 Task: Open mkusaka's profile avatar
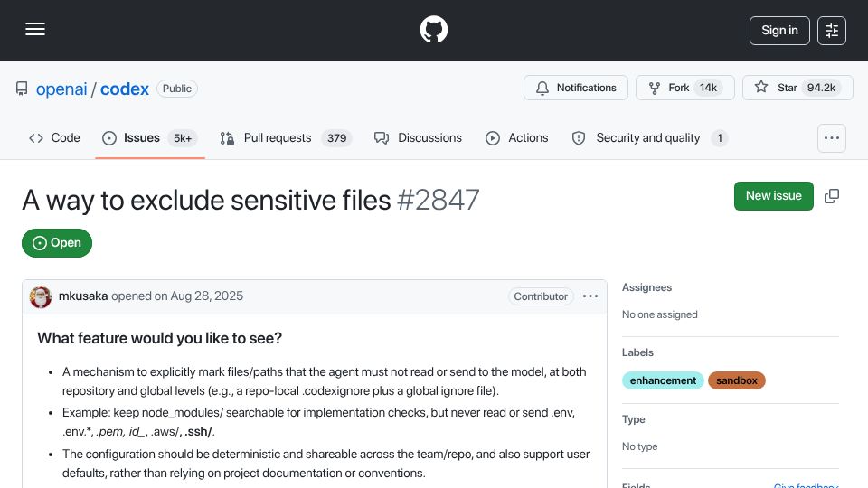[41, 297]
